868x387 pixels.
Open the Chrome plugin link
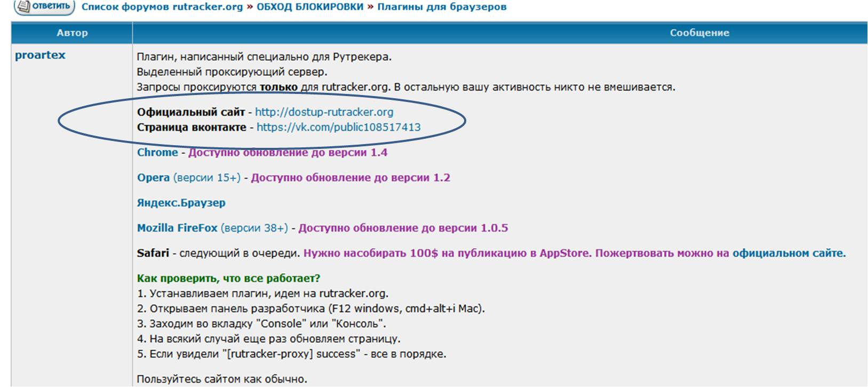point(157,152)
